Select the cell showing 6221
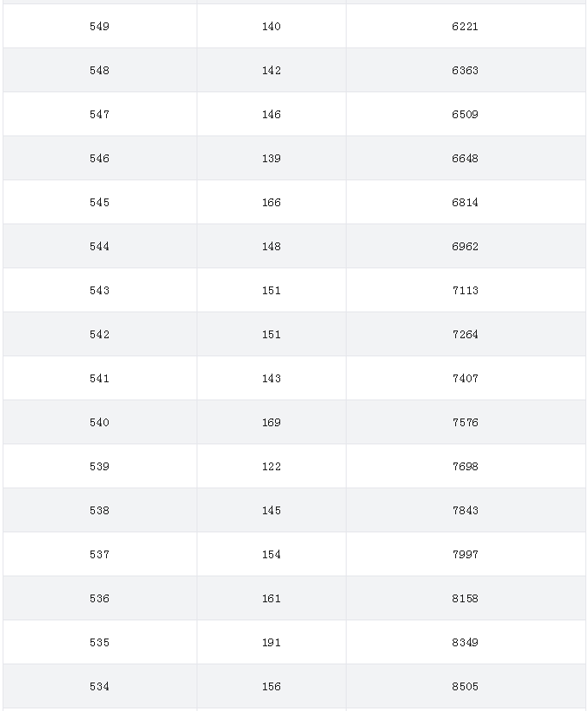588x711 pixels. coord(466,26)
